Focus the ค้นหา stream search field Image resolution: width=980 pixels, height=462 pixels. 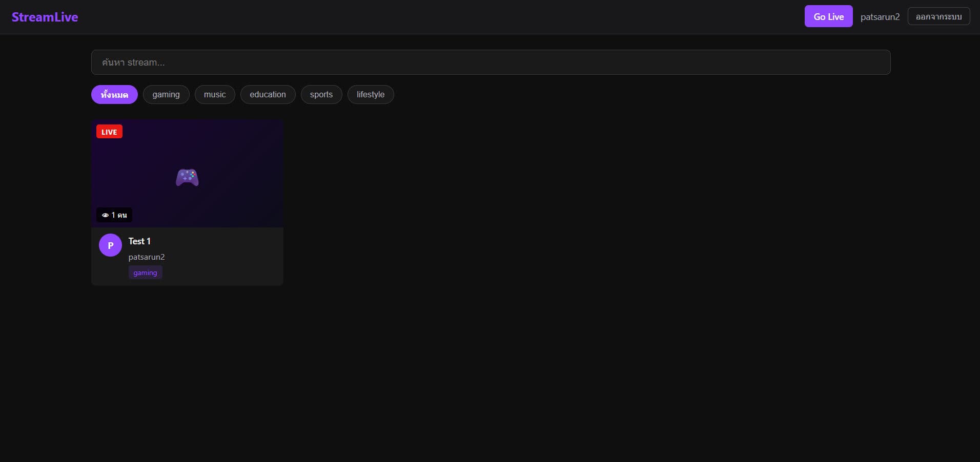[x=491, y=62]
